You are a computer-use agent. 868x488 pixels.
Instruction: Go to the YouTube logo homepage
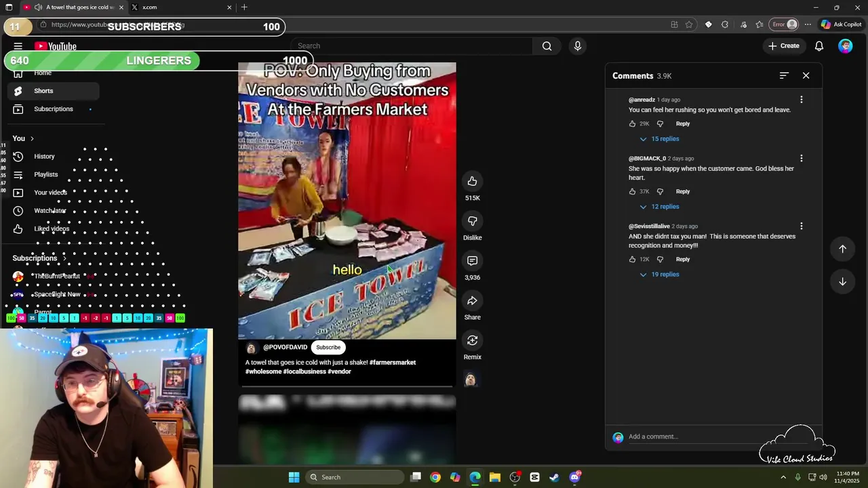click(x=56, y=46)
